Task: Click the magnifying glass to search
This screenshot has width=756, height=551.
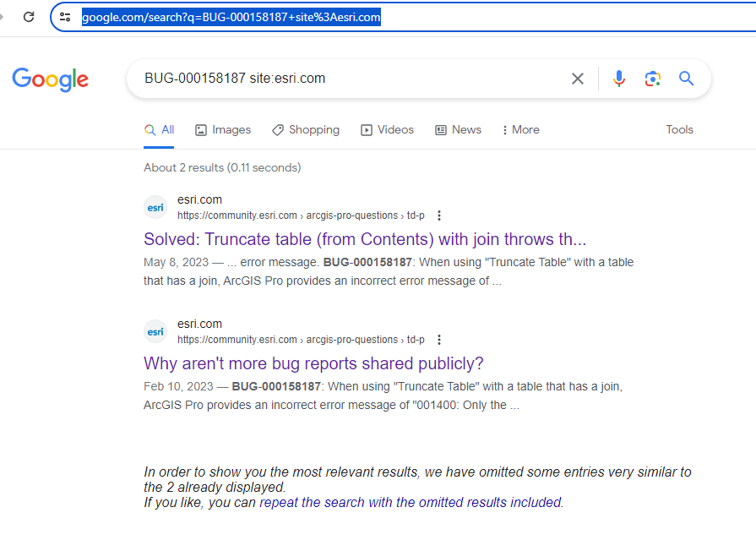Action: coord(686,78)
